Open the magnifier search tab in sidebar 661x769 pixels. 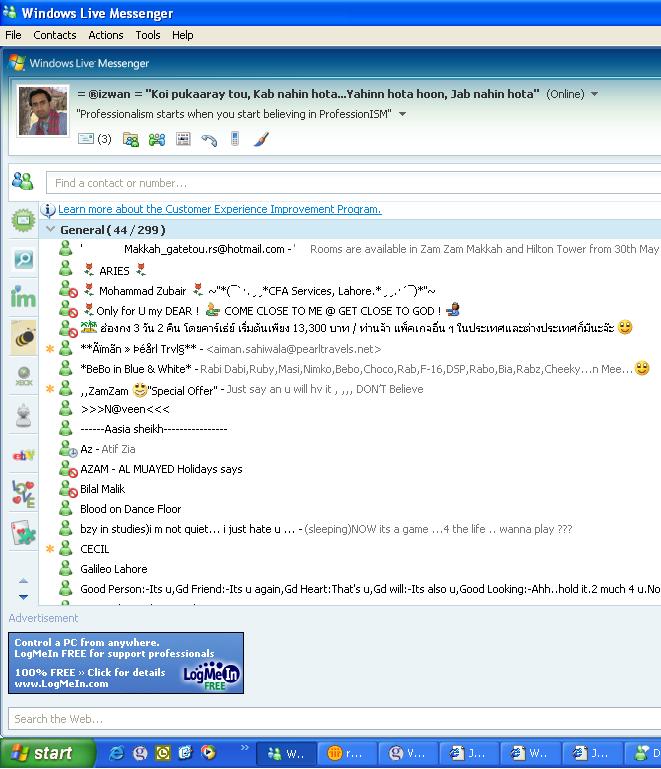click(x=23, y=258)
